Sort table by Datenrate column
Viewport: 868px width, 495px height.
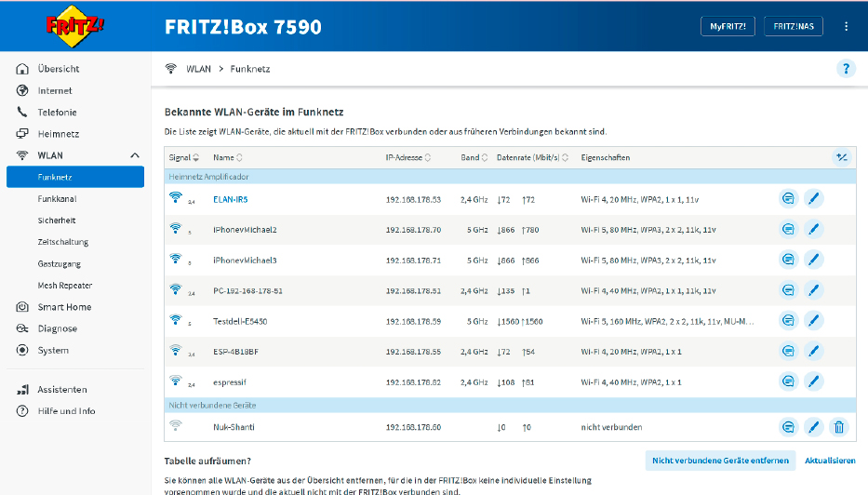tap(532, 158)
